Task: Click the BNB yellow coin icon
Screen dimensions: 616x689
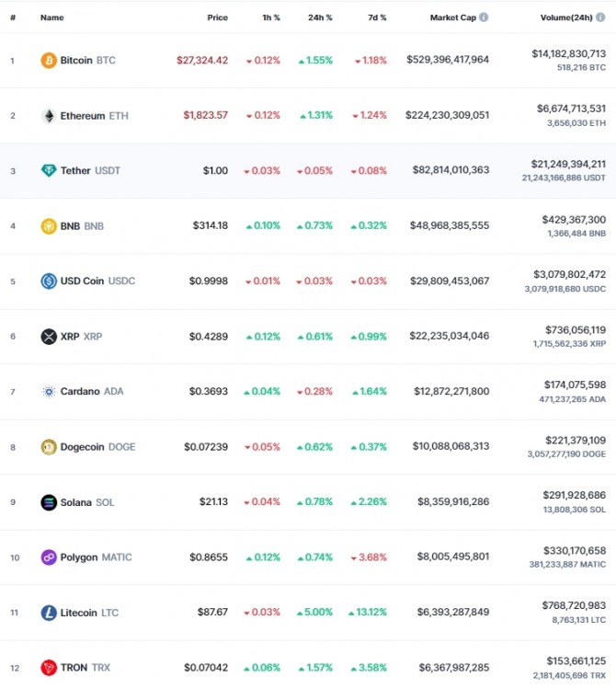Action: [x=49, y=226]
